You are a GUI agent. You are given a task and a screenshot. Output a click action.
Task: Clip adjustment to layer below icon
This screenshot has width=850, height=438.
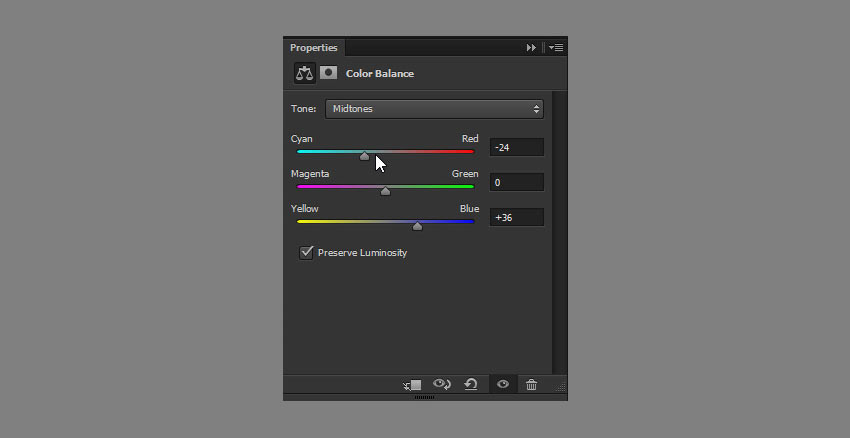coord(413,385)
